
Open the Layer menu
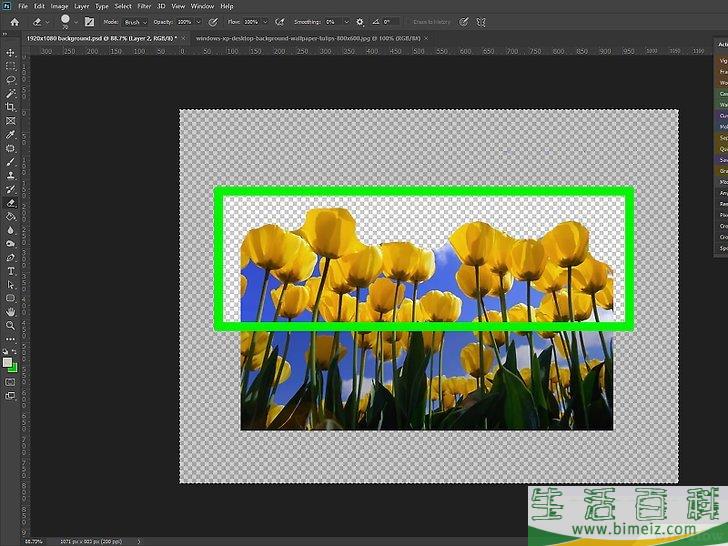click(x=82, y=6)
